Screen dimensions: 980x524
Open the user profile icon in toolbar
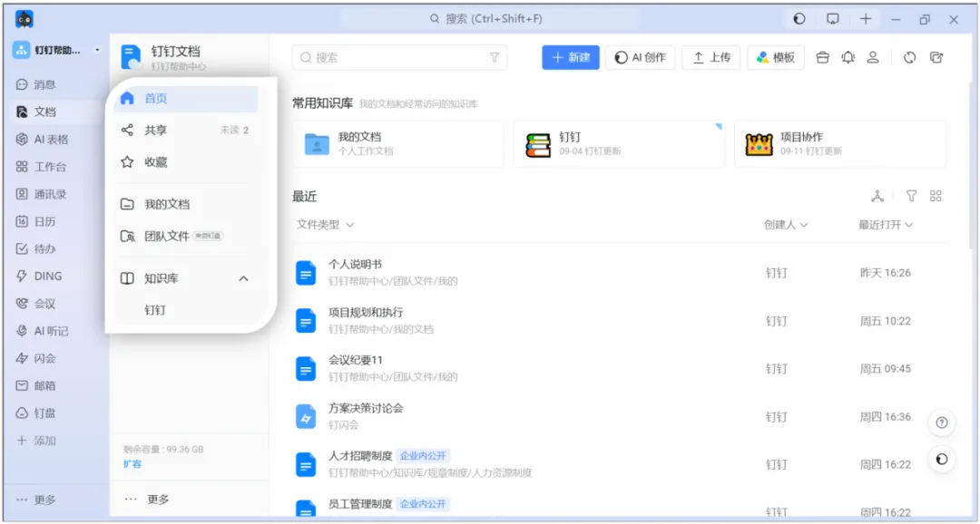873,57
